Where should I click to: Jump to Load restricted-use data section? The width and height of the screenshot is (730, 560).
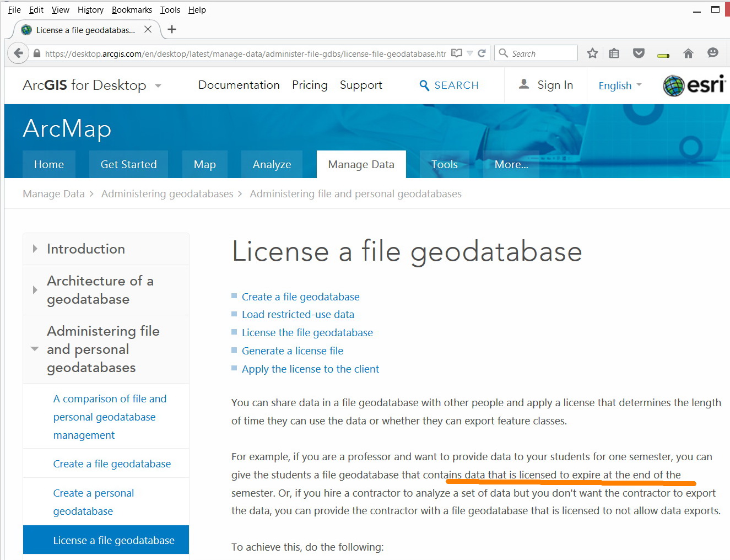pos(298,315)
